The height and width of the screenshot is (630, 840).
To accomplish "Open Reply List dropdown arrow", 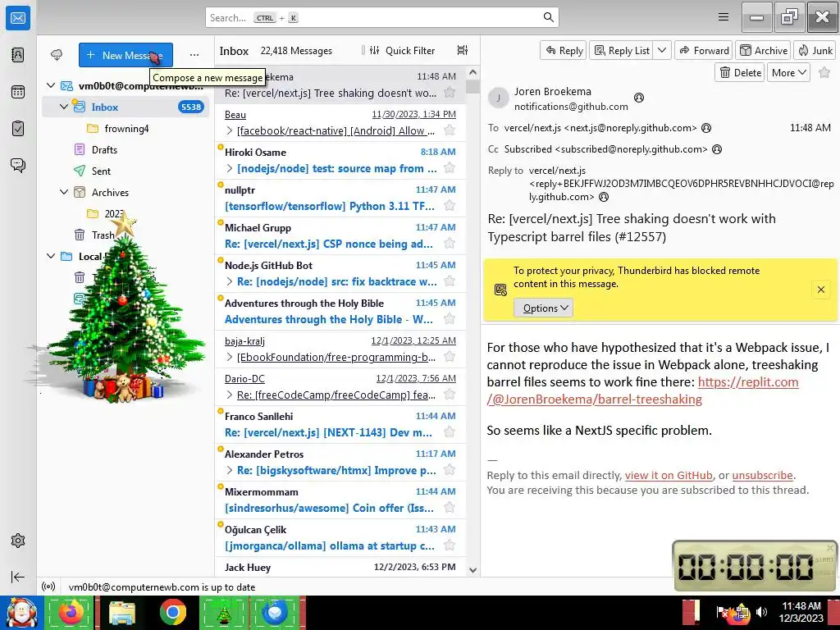I will tap(662, 50).
